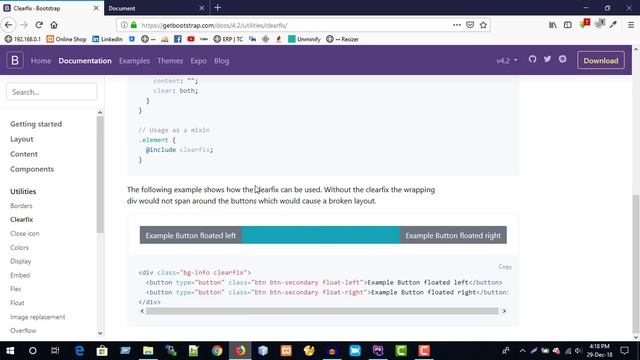Open Chrome from the taskbar
The width and height of the screenshot is (640, 360).
(217, 351)
